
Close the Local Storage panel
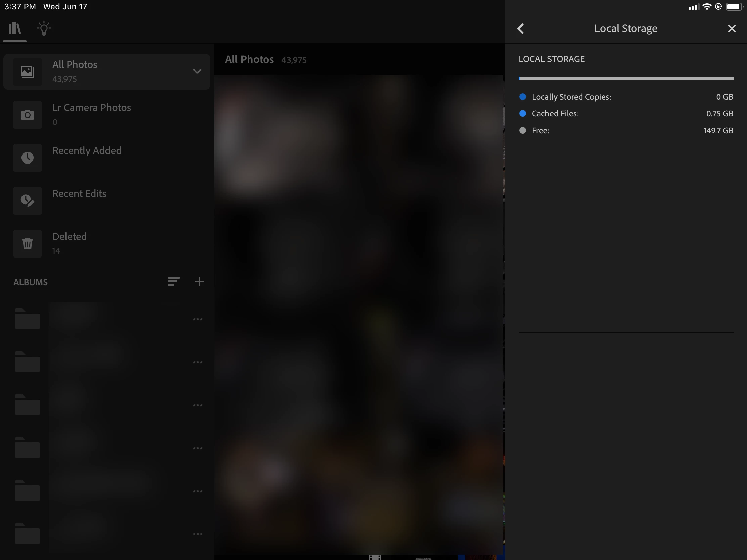[732, 28]
